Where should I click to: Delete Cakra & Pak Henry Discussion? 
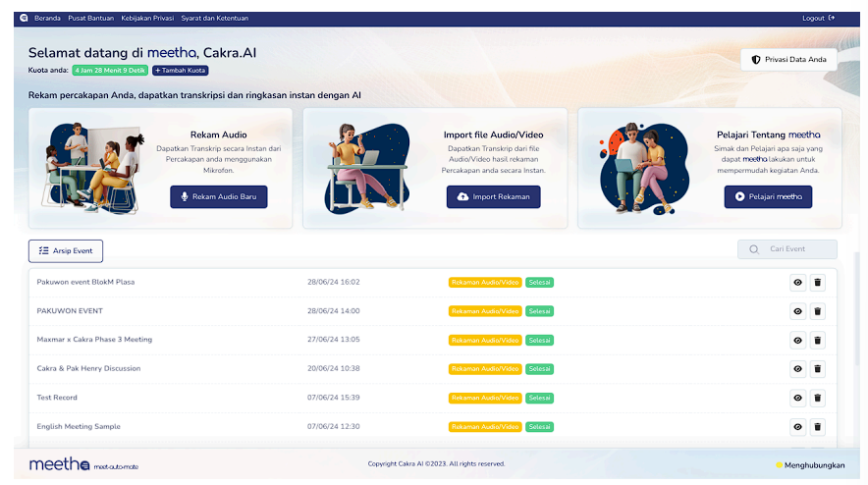818,369
